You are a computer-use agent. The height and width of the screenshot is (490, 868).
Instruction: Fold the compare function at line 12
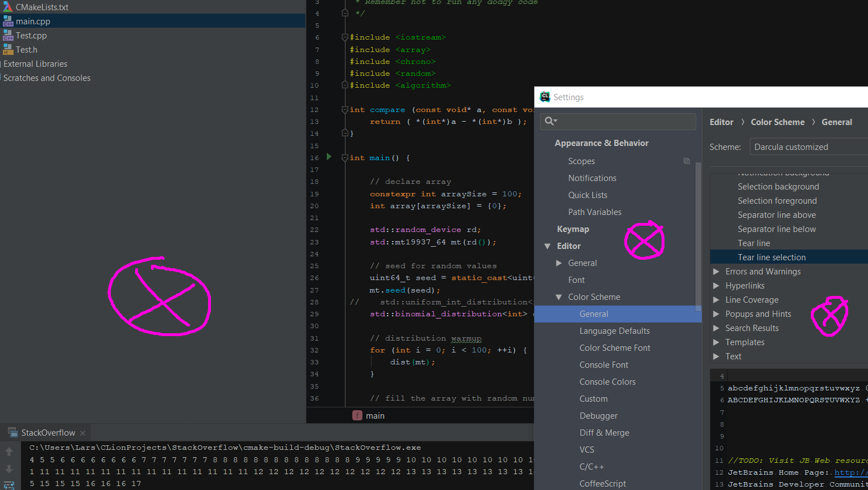point(345,110)
